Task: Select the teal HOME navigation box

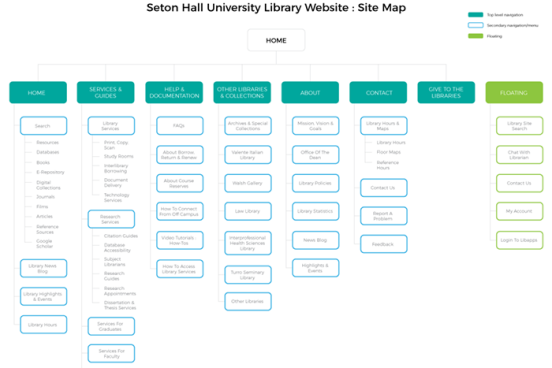Action: [38, 93]
